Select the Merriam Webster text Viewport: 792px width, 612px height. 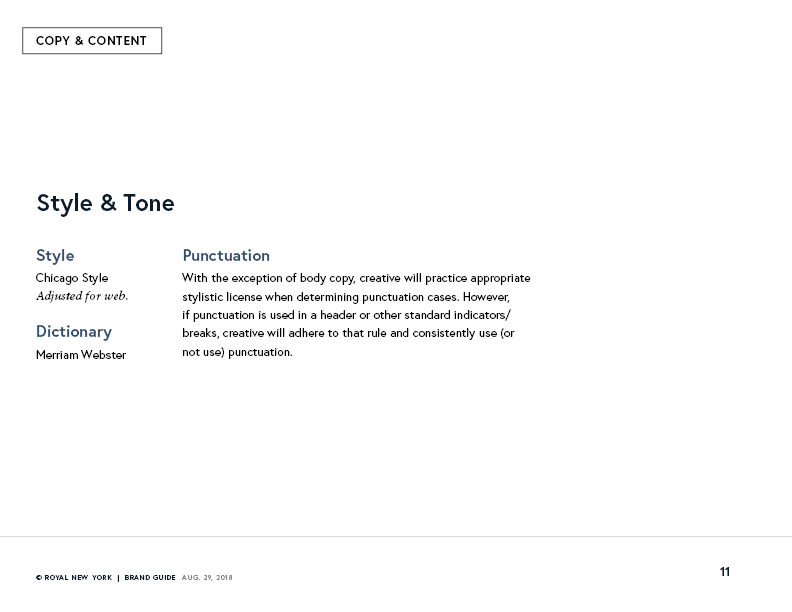click(x=81, y=355)
